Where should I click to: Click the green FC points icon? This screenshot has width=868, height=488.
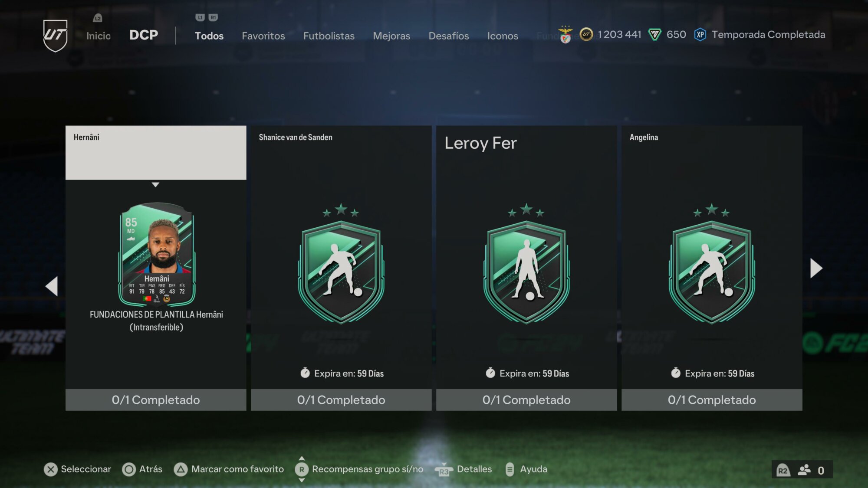[x=654, y=35]
